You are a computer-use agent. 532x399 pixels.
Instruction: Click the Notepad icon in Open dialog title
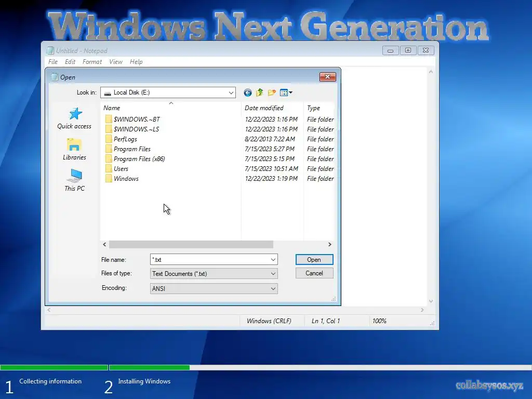click(x=54, y=77)
